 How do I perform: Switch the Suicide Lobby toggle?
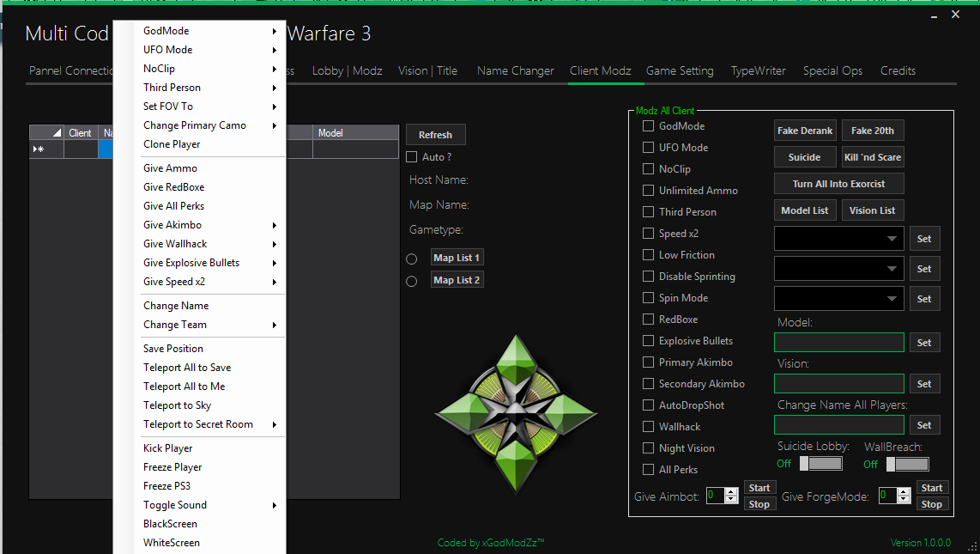[820, 463]
